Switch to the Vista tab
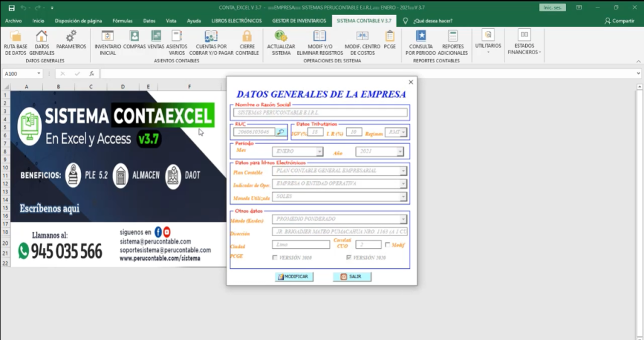 coord(171,21)
